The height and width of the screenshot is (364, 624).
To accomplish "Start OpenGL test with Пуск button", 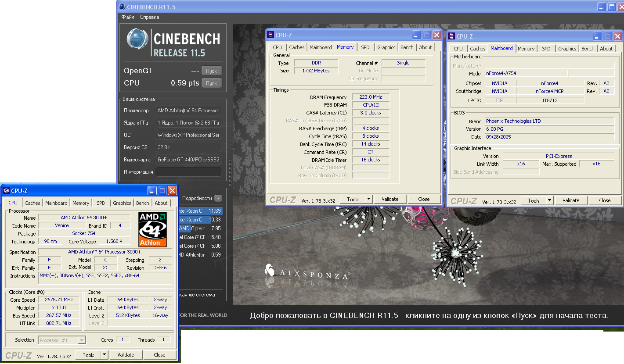I will [212, 71].
